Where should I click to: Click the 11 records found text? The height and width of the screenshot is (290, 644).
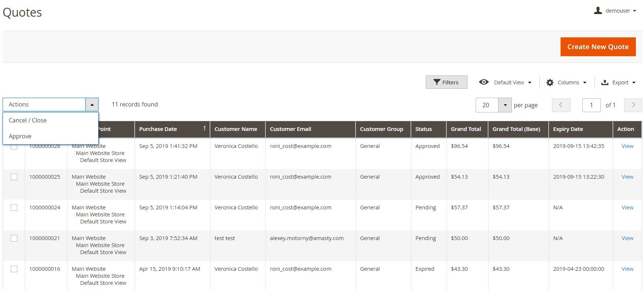coord(135,105)
